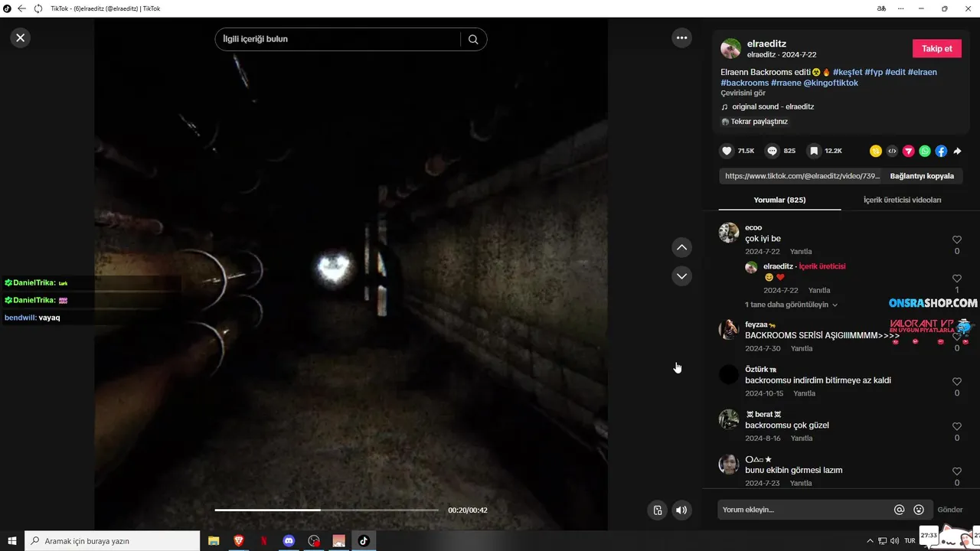Open the @kingoftiktok mention
The width and height of the screenshot is (980, 551).
(831, 83)
